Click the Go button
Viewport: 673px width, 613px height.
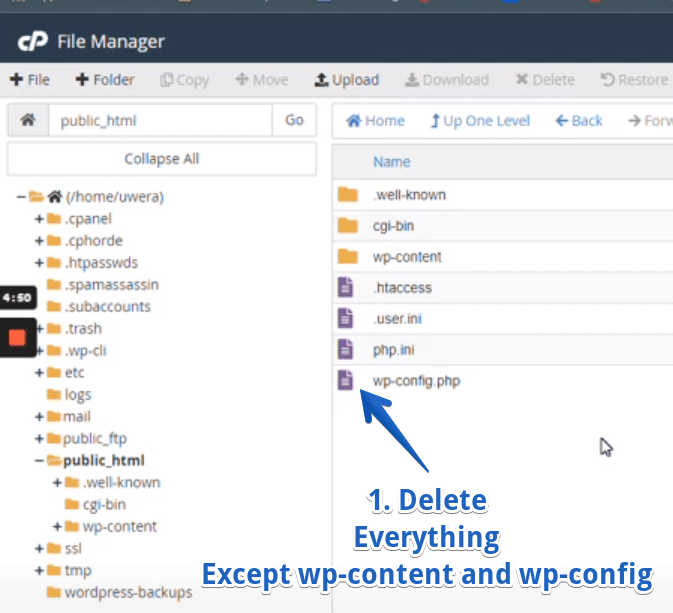294,120
